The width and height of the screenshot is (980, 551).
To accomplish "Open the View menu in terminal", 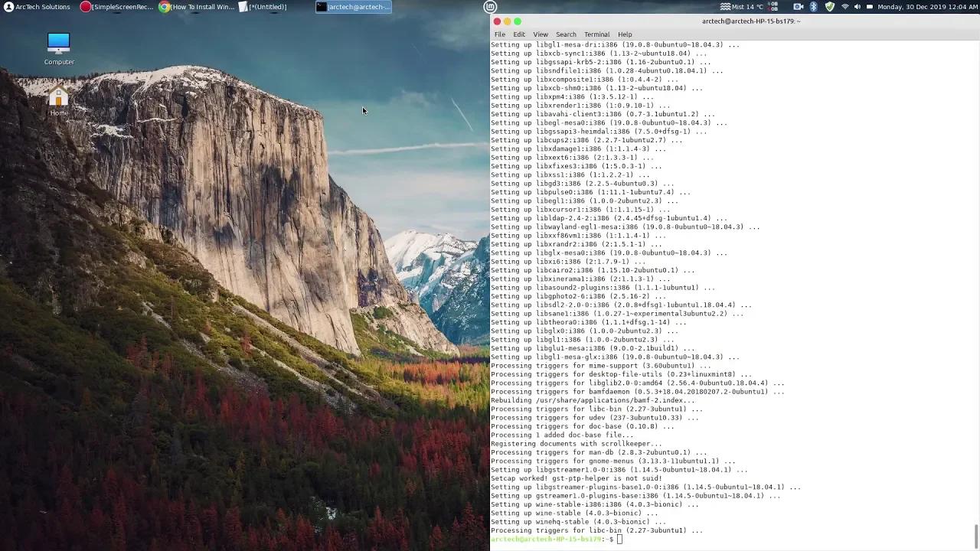I will pyautogui.click(x=541, y=34).
